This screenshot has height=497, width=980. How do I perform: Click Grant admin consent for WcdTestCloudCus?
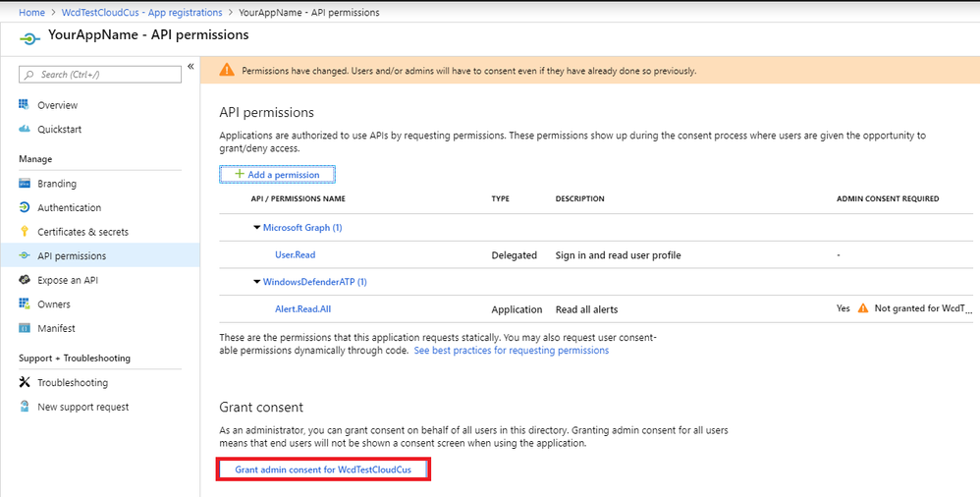323,469
